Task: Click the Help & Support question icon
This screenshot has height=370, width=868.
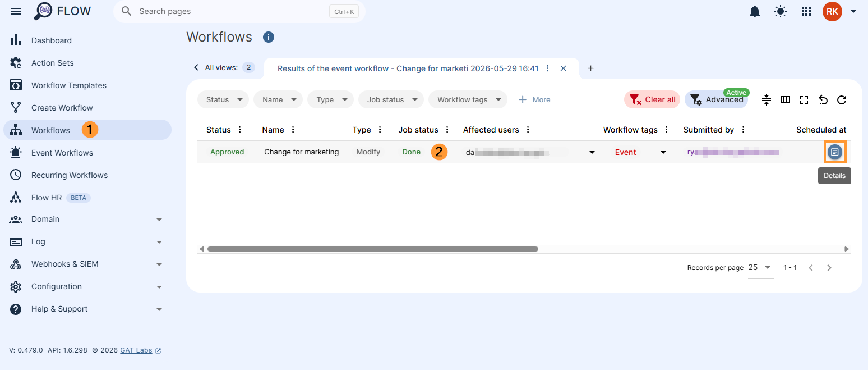Action: 16,309
